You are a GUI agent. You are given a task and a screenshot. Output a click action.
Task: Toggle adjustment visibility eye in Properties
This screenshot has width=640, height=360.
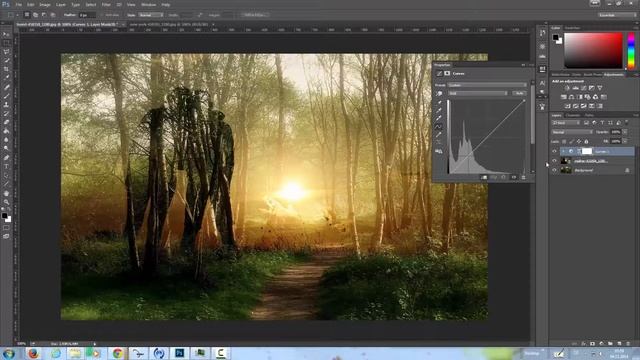coord(514,178)
